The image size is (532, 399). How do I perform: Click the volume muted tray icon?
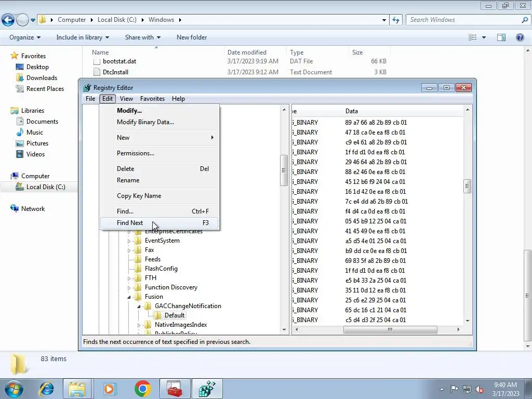[x=480, y=390]
